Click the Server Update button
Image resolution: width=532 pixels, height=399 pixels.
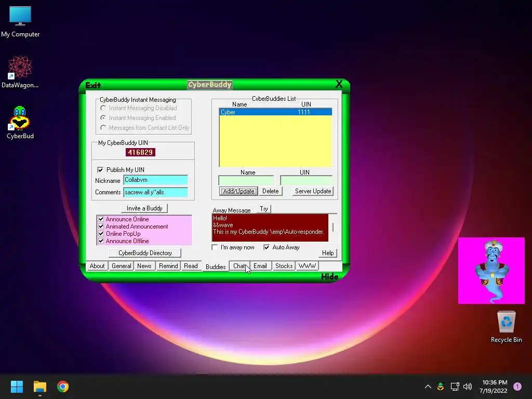click(313, 191)
